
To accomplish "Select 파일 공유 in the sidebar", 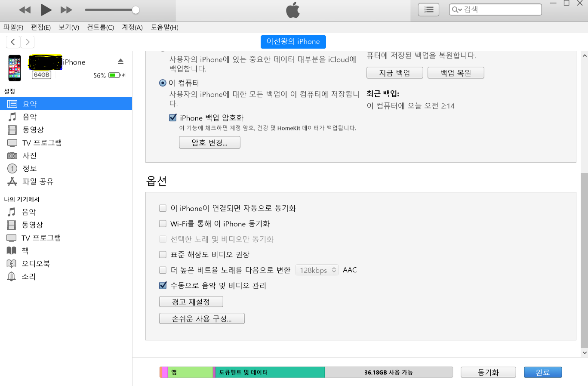I will click(x=38, y=181).
